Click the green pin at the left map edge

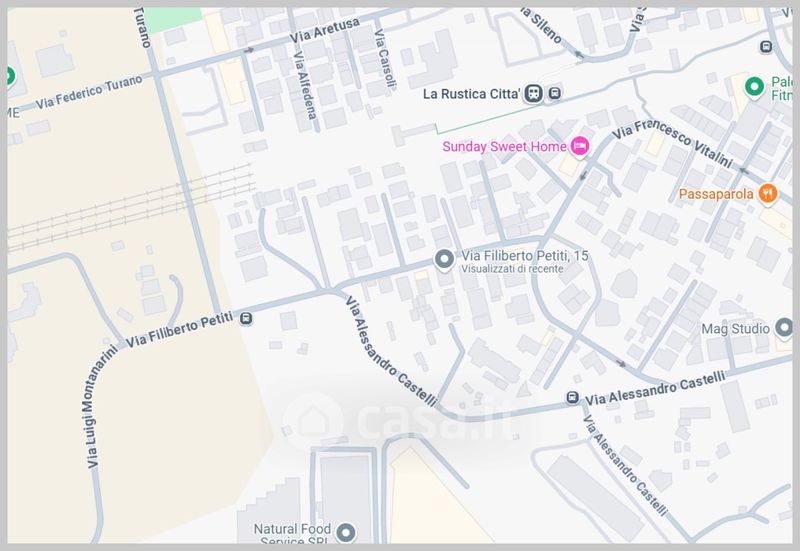click(10, 77)
